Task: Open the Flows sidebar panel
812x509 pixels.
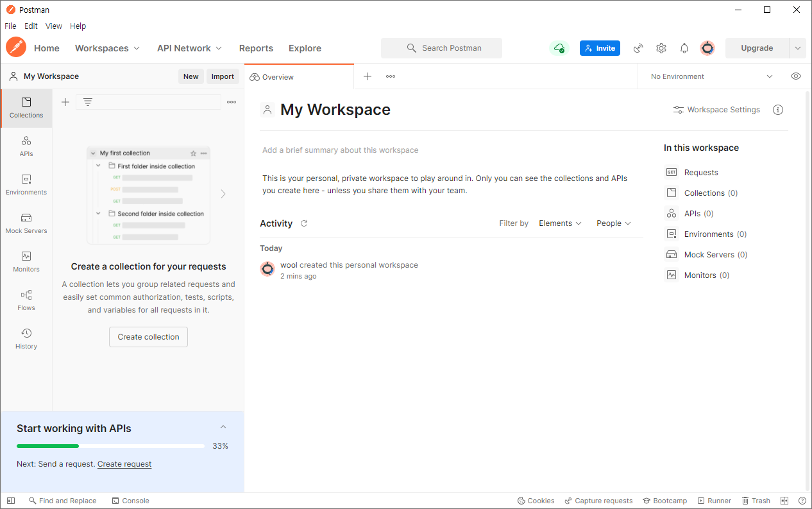Action: point(26,300)
